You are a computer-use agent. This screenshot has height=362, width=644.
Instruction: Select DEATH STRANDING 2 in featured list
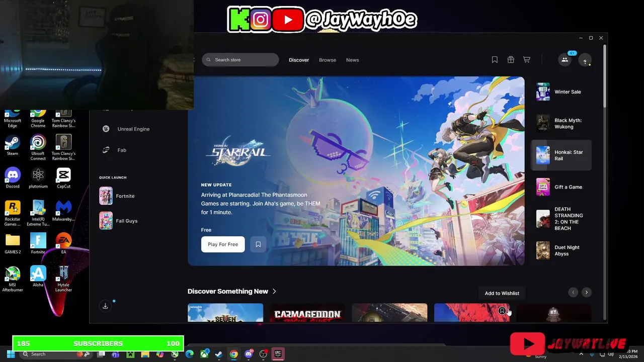561,219
